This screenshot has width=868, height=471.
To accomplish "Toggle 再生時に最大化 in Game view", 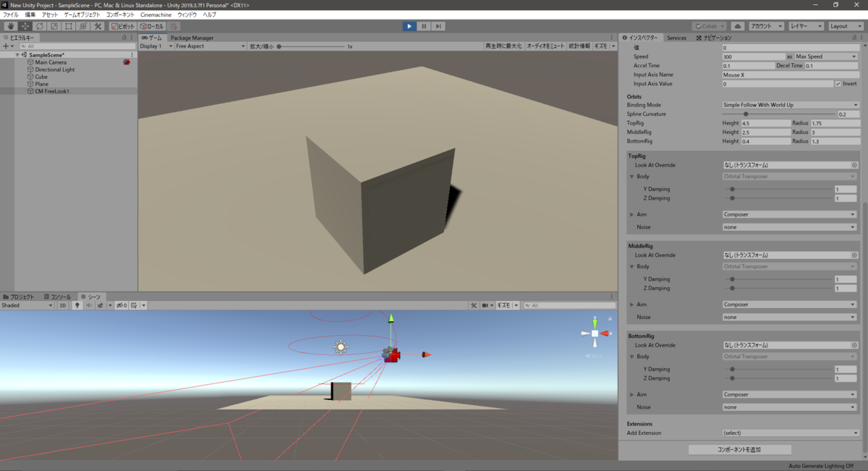I will pyautogui.click(x=503, y=46).
